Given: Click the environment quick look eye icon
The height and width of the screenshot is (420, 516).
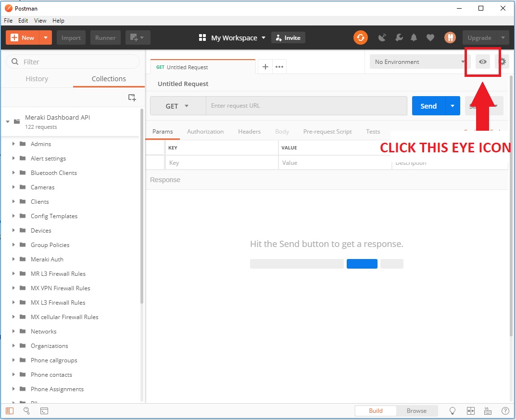Looking at the screenshot, I should pyautogui.click(x=483, y=62).
